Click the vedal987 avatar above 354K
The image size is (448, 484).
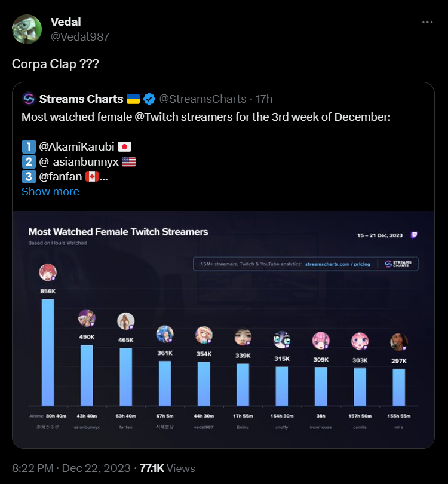(203, 335)
